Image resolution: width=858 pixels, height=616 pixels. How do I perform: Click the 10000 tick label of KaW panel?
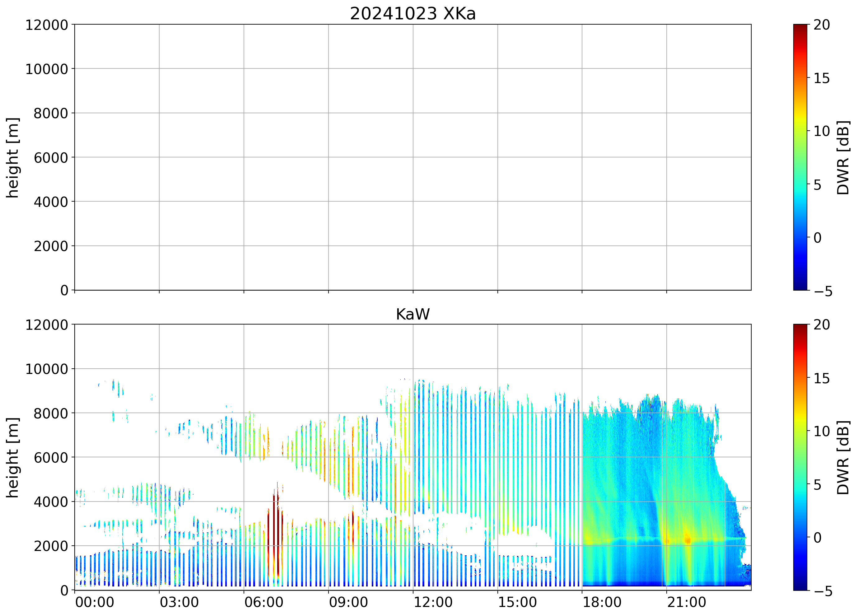(x=47, y=369)
